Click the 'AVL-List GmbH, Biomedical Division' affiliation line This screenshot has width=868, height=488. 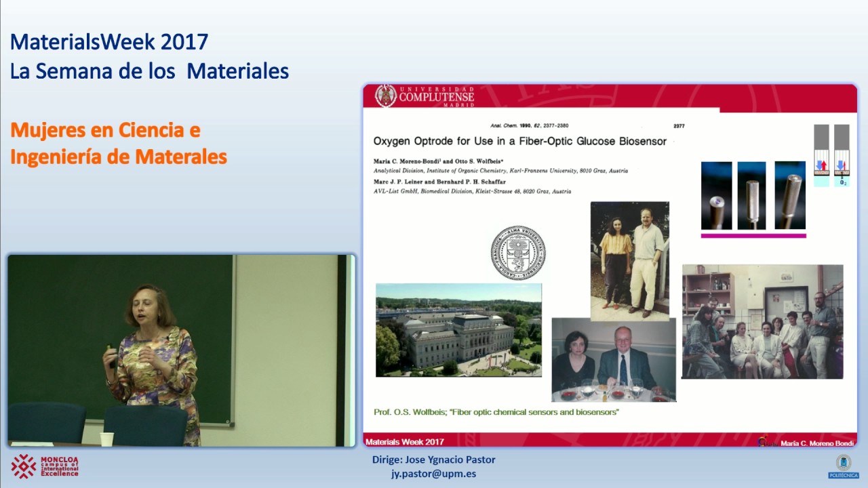point(472,192)
